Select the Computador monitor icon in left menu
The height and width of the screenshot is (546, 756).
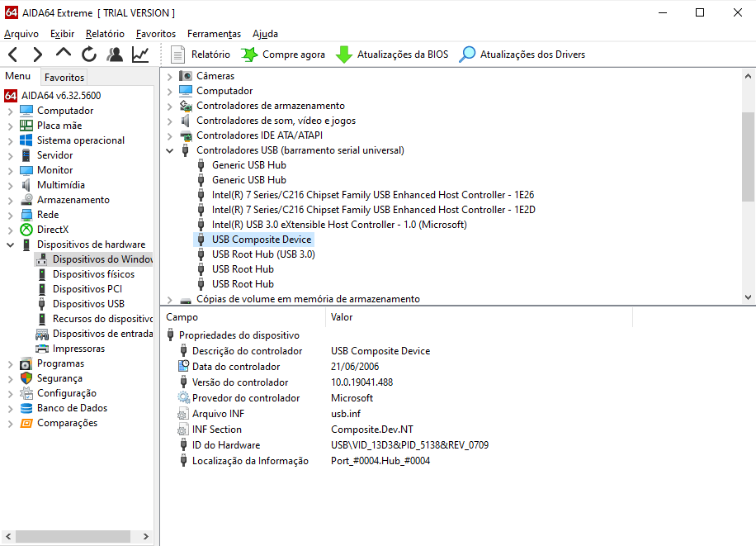click(26, 111)
